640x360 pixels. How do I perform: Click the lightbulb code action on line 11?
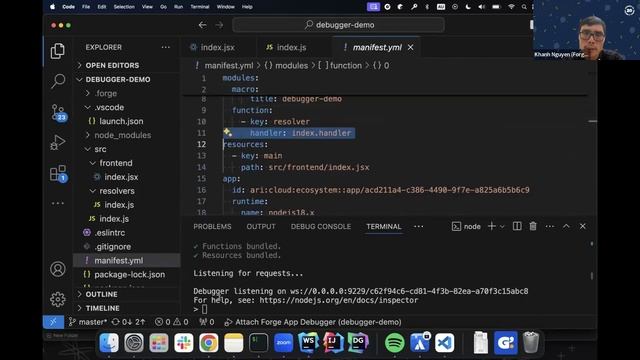coord(227,132)
